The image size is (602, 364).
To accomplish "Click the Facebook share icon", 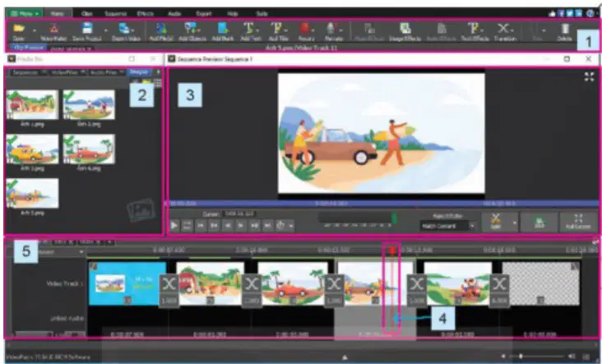I will tap(561, 13).
